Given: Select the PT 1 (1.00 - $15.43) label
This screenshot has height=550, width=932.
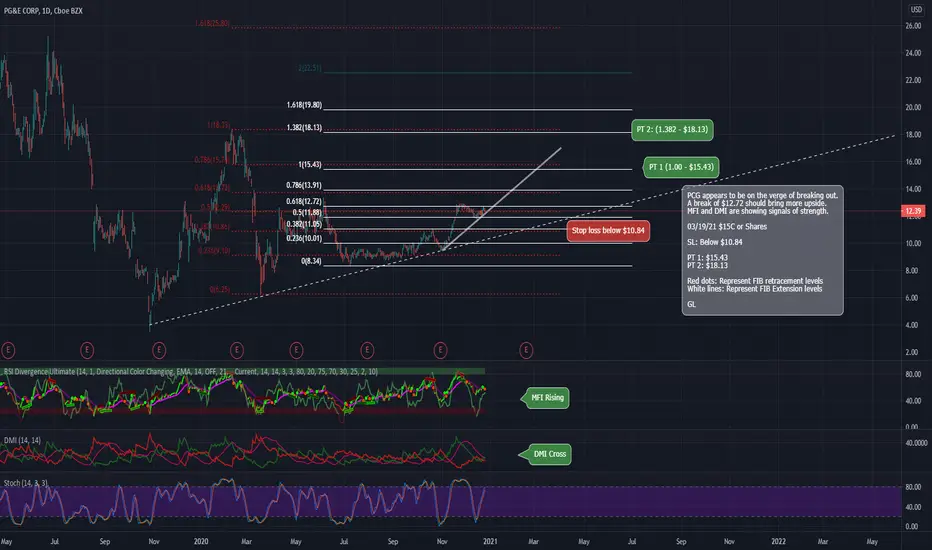Looking at the screenshot, I should tap(681, 167).
